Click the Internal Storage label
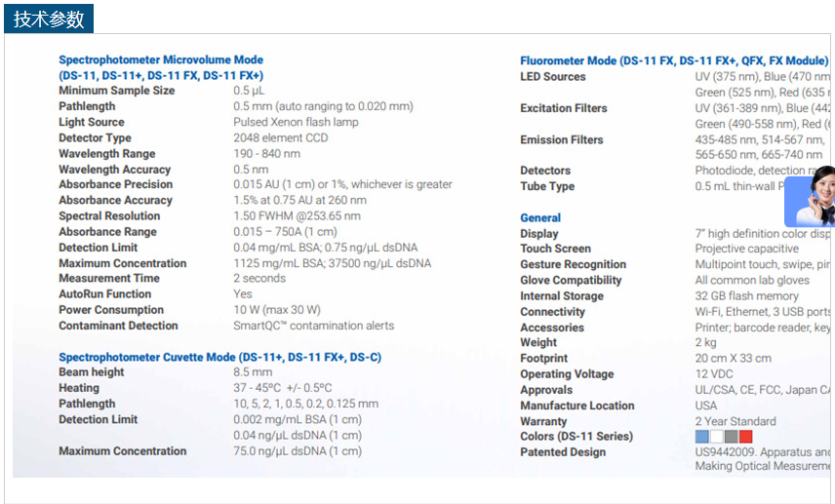This screenshot has height=504, width=835. [562, 295]
